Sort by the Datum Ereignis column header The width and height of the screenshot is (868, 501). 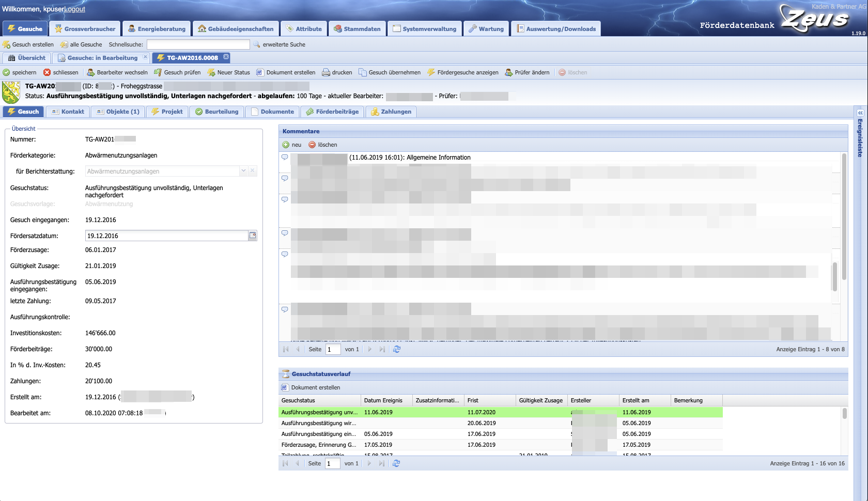(x=386, y=400)
